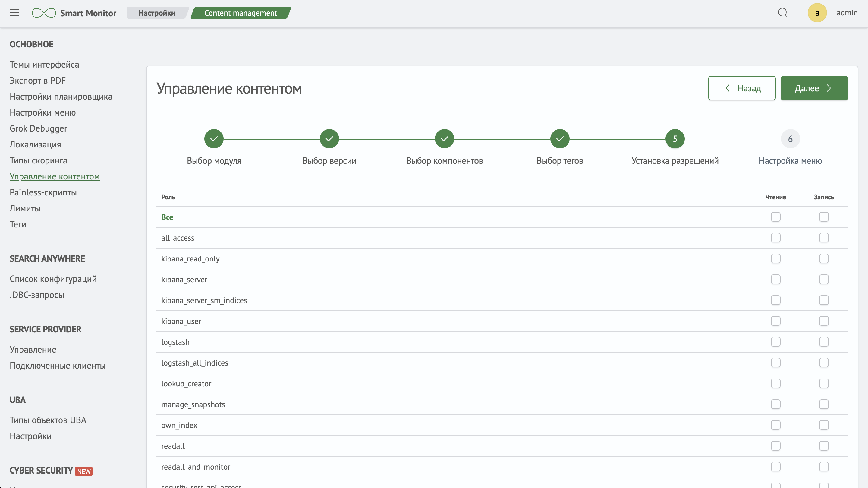Toggle Чтение checkbox for readall role
Image resolution: width=868 pixels, height=488 pixels.
click(x=775, y=446)
